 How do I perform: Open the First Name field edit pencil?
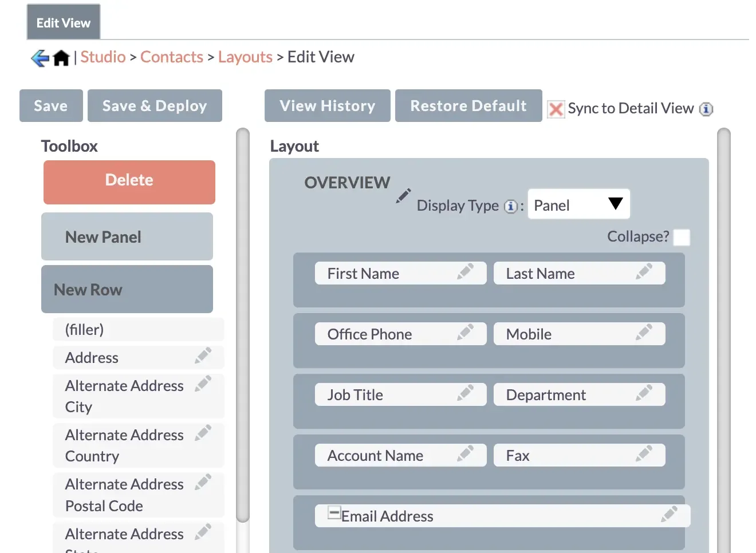pos(466,273)
